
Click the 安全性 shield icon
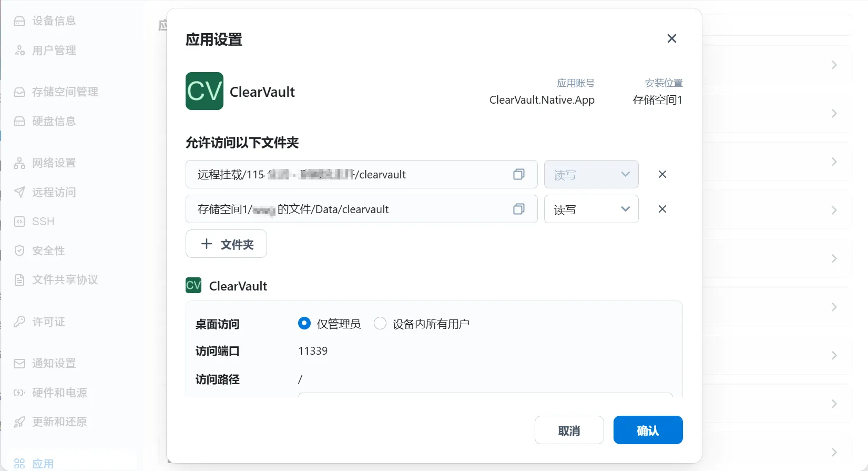point(19,250)
